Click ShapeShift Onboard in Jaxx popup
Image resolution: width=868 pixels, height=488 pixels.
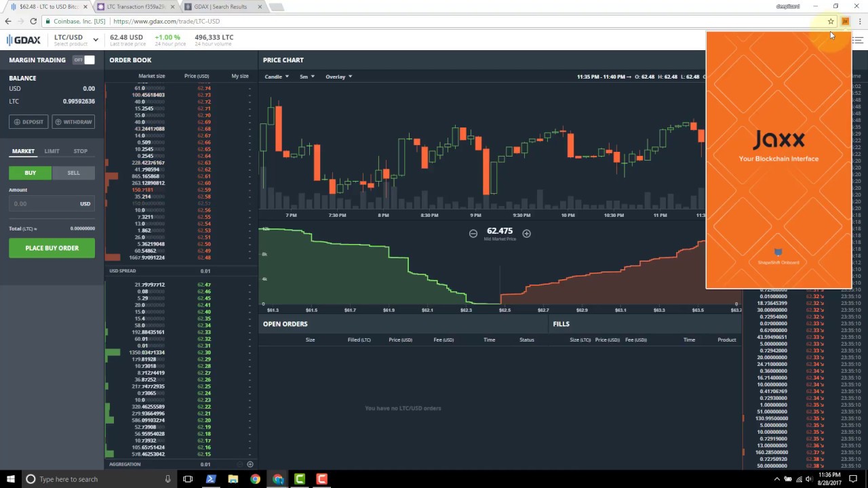(778, 258)
